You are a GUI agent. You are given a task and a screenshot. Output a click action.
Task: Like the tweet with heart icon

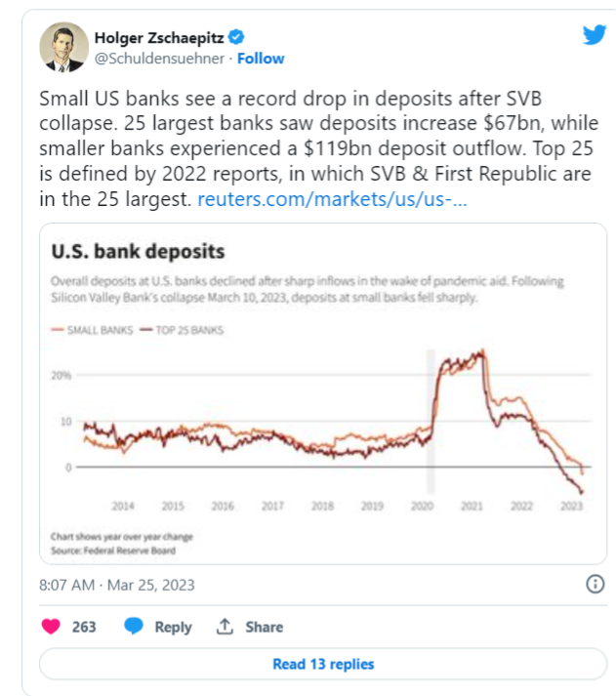point(51,627)
